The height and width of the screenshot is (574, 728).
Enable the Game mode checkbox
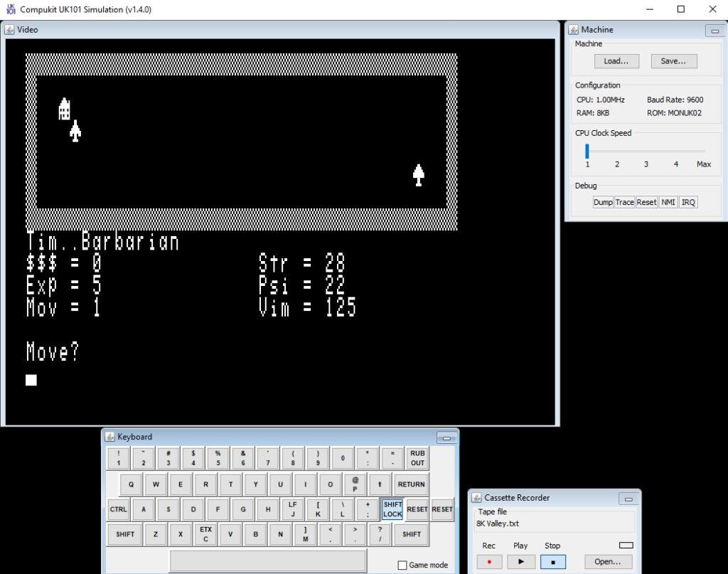pyautogui.click(x=402, y=565)
